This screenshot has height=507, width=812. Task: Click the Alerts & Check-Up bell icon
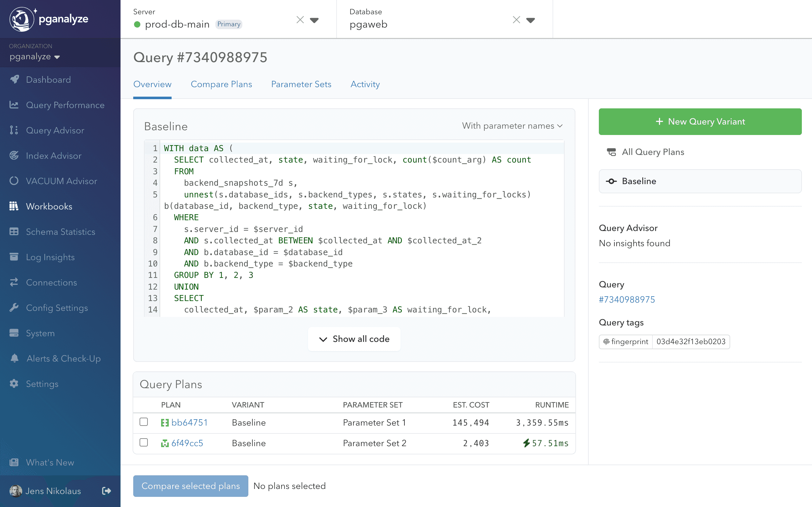pos(14,358)
